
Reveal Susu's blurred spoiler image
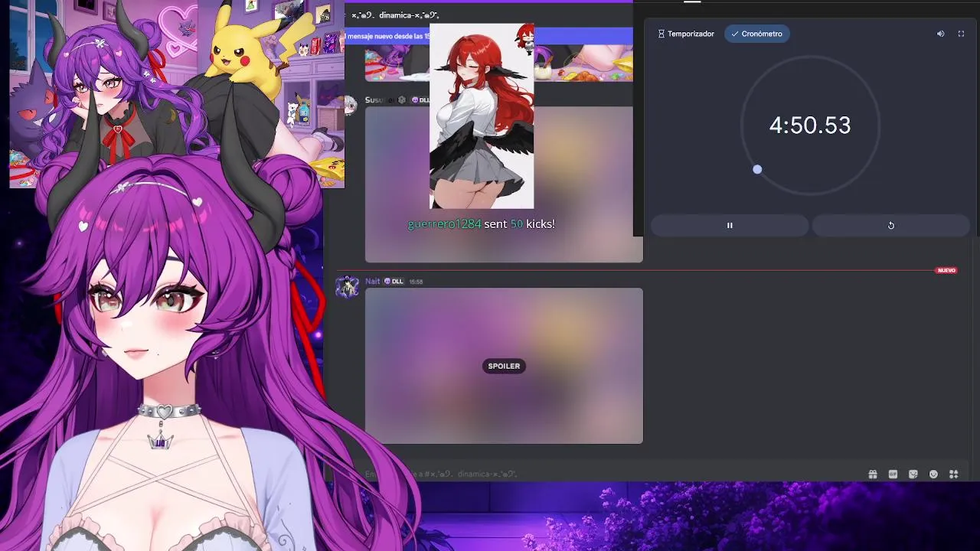click(504, 184)
